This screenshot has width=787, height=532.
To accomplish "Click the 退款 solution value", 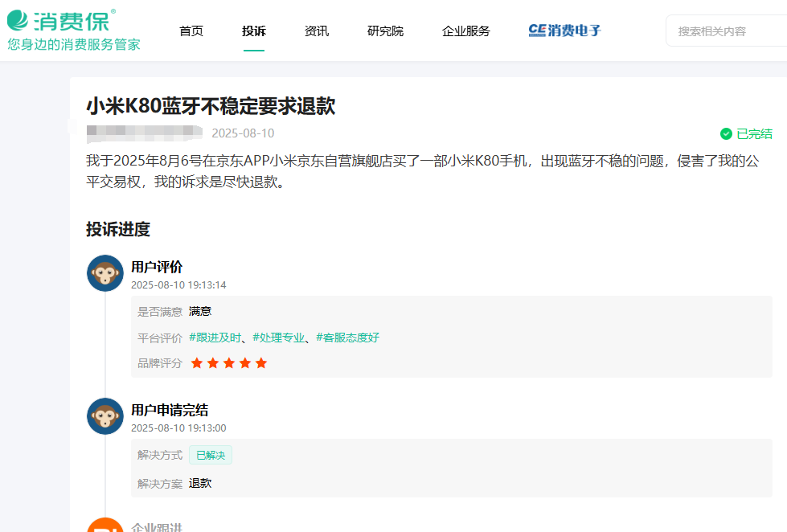I will click(x=200, y=483).
